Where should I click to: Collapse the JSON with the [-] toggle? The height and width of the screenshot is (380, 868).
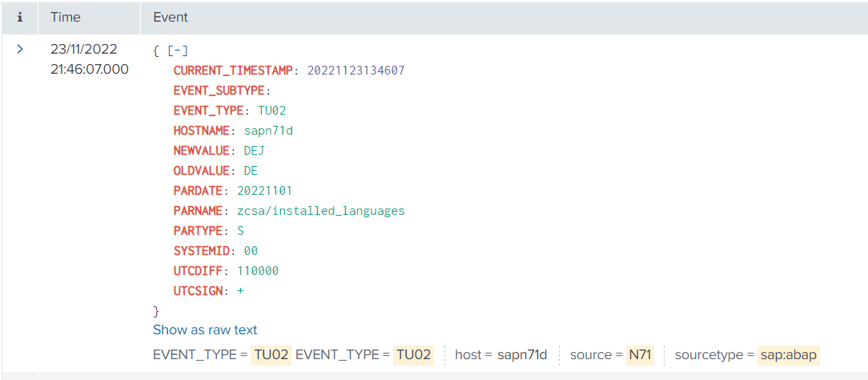(178, 51)
